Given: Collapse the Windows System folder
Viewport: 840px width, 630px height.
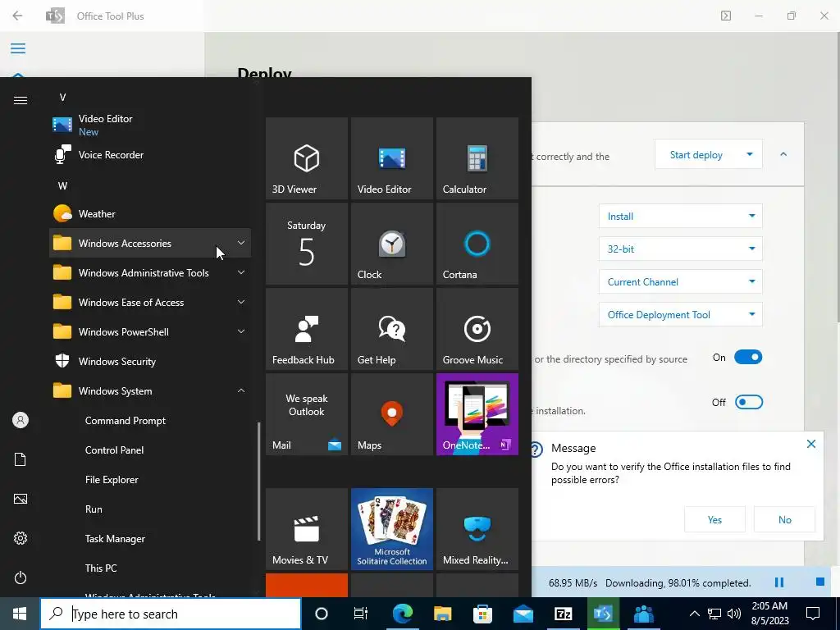Looking at the screenshot, I should click(x=150, y=391).
